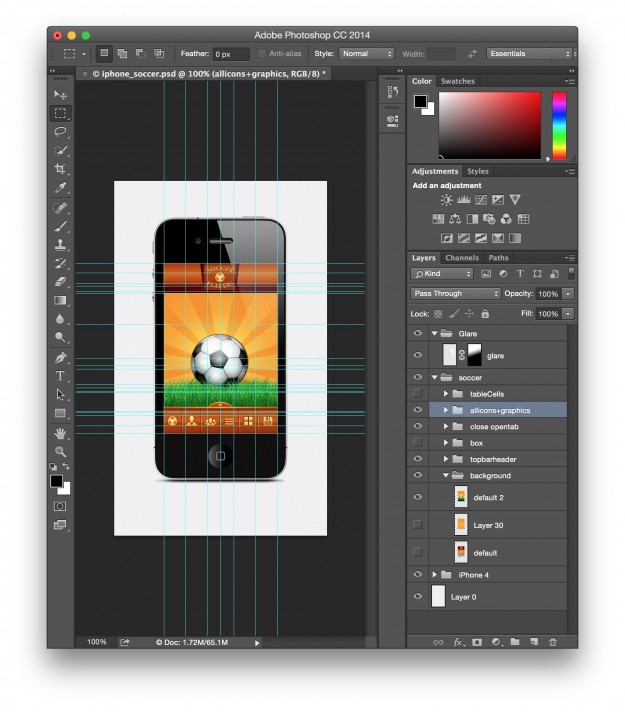Expand the iPhone 4 layer group
The height and width of the screenshot is (712, 625).
[x=435, y=575]
